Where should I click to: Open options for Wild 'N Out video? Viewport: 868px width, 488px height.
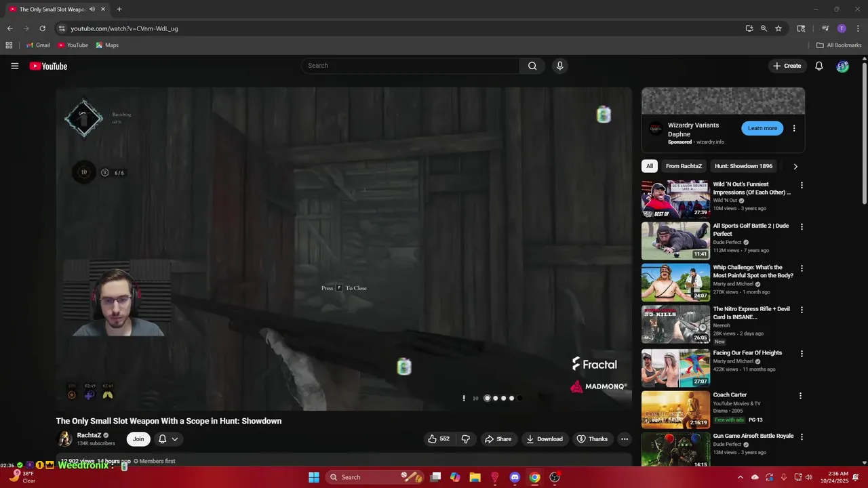(802, 185)
